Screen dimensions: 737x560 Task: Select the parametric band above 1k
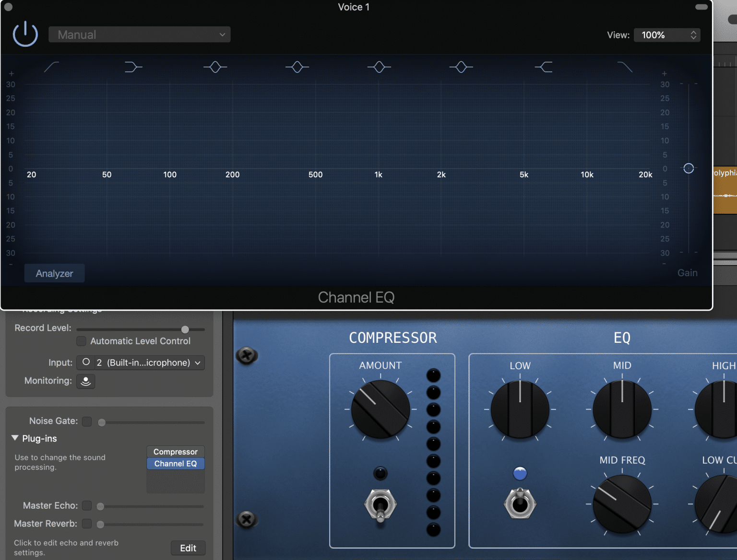pyautogui.click(x=379, y=67)
